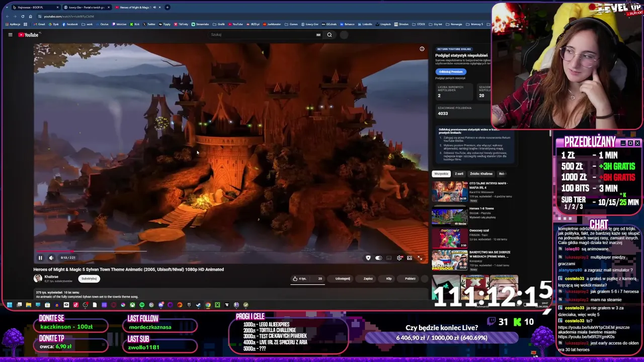Open the Khalbrae channel name link

point(51,277)
